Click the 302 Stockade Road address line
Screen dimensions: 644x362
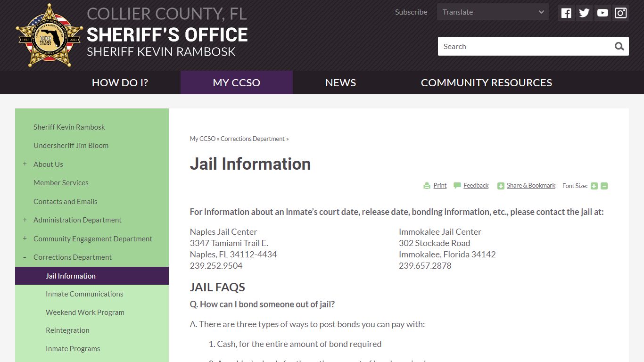pos(435,243)
